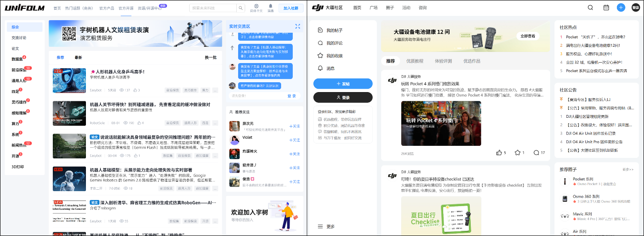Click the Unifolm logo
The image size is (644, 236).
click(x=25, y=7)
